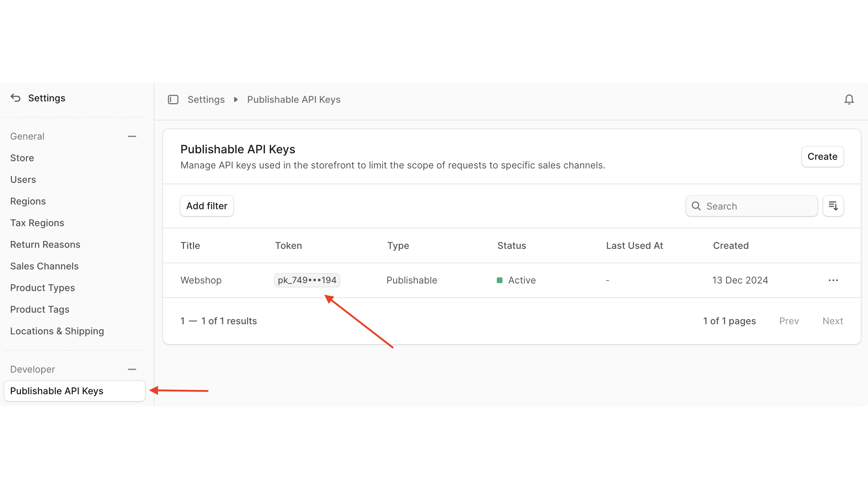
Task: Click the Create button
Action: (822, 156)
